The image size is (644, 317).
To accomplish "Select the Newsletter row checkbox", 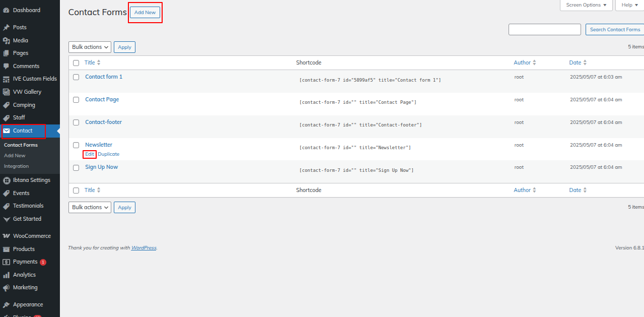I will coord(76,145).
